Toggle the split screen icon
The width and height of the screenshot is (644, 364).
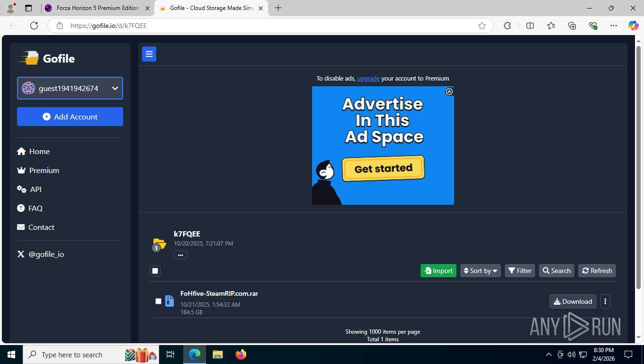click(x=530, y=26)
